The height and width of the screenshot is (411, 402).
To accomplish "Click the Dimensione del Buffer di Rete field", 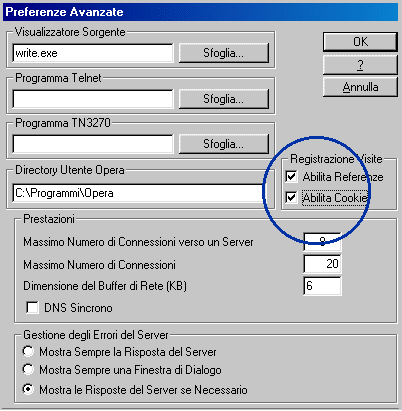I will point(322,286).
